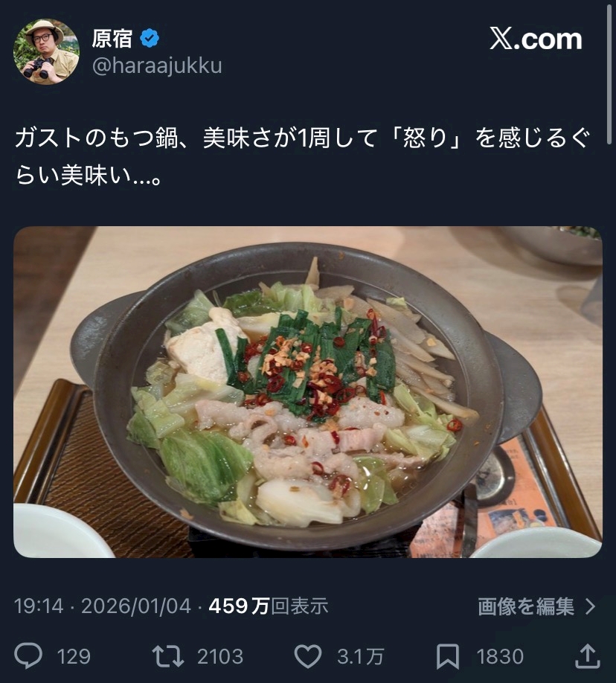616x683 pixels.
Task: Click the 459万回表示 view count
Action: point(269,606)
